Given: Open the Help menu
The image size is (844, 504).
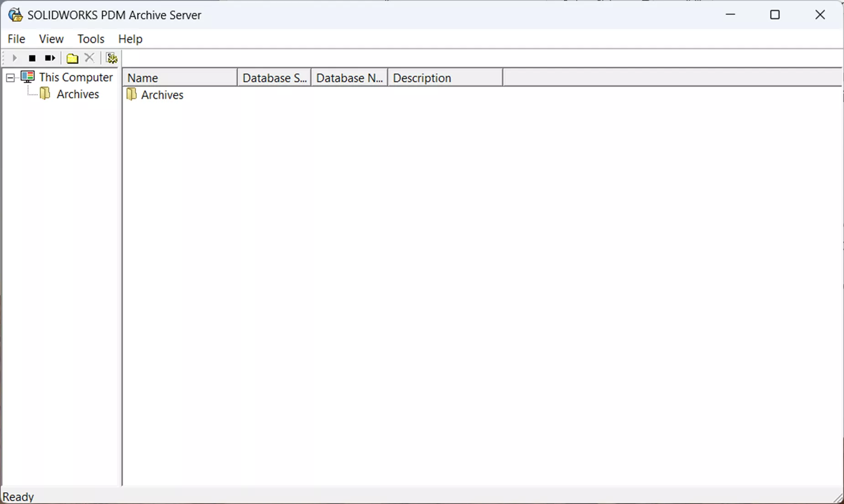Looking at the screenshot, I should point(130,39).
